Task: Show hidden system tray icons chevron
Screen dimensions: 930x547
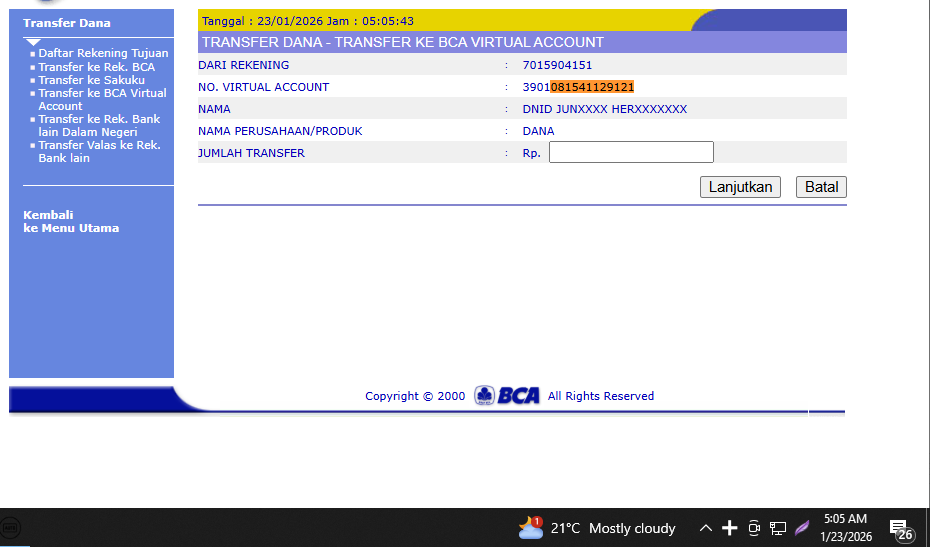Action: (705, 527)
